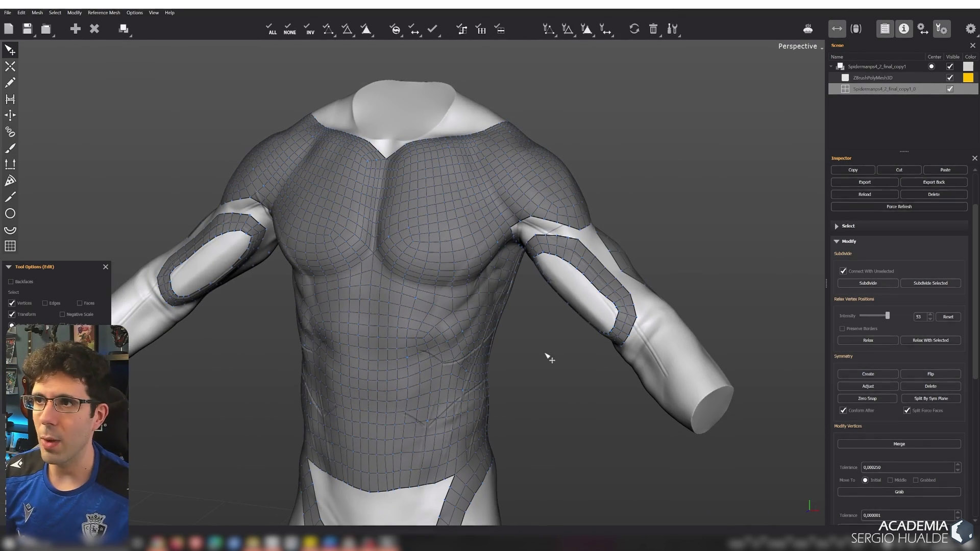Screen dimensions: 980x551
Task: Click the Select NONE toolbar icon
Action: pos(289,29)
